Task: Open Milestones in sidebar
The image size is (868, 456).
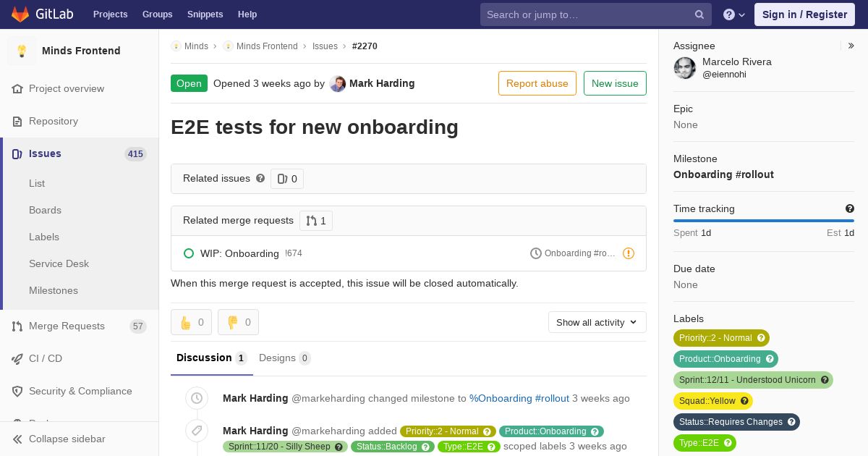Action: 54,290
